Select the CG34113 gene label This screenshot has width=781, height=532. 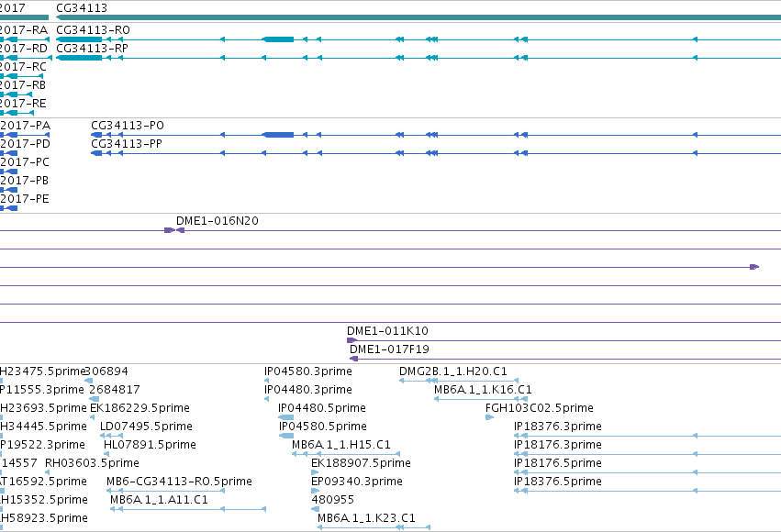(x=81, y=8)
